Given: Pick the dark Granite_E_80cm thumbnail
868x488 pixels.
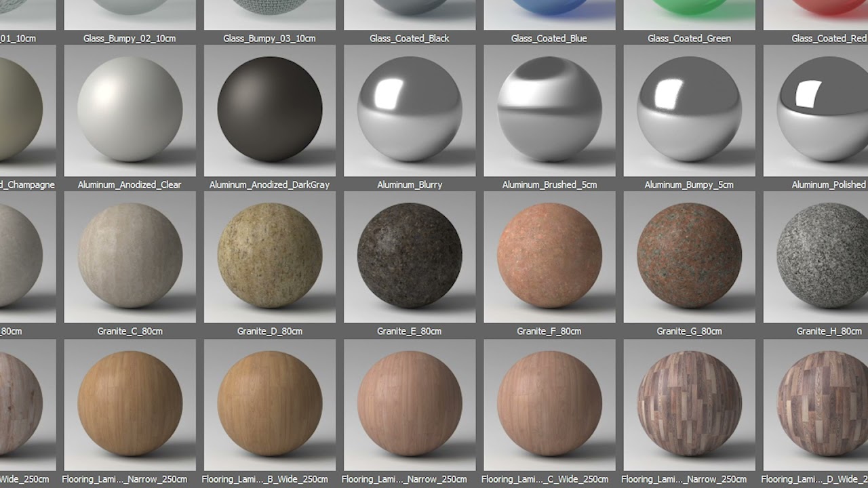Looking at the screenshot, I should tap(410, 257).
